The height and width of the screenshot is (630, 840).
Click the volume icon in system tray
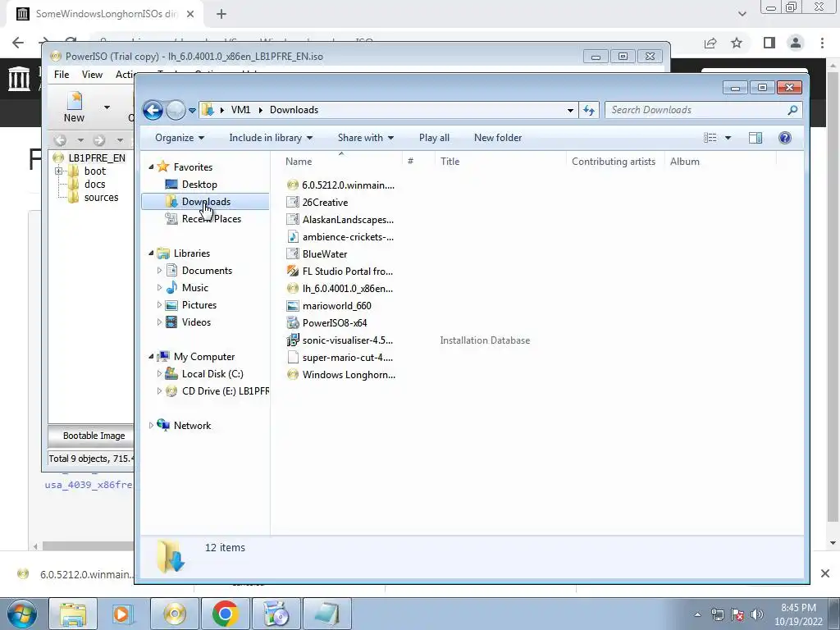click(757, 614)
